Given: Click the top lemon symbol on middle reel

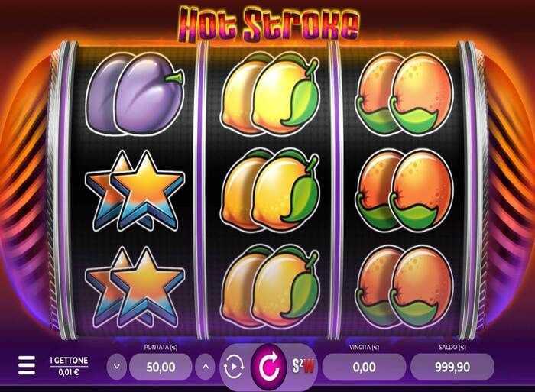Looking at the screenshot, I should point(271,93).
